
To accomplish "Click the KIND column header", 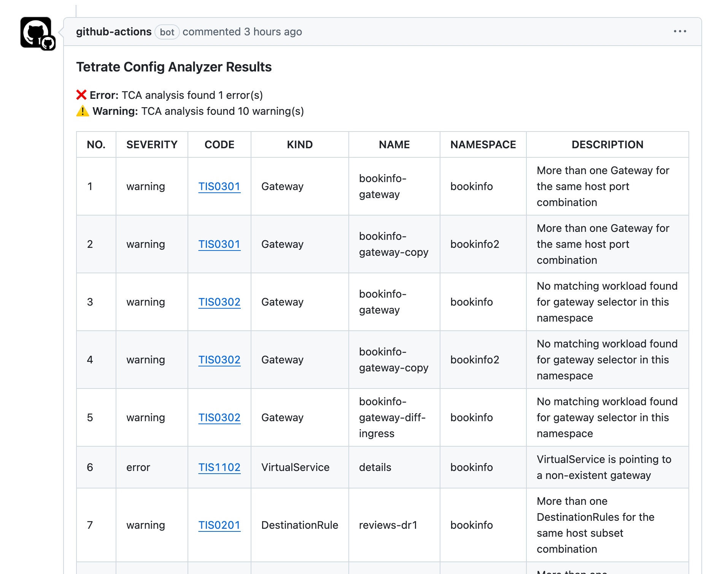I will click(300, 144).
